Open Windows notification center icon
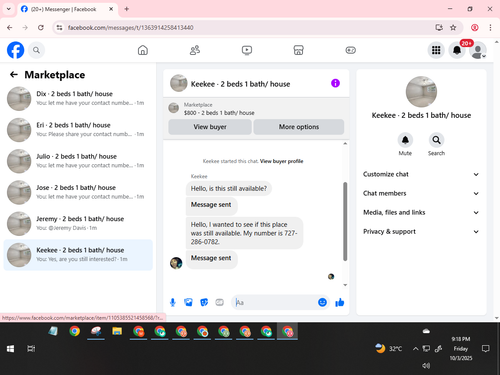Screen dimensions: 500x375 [x=486, y=349]
